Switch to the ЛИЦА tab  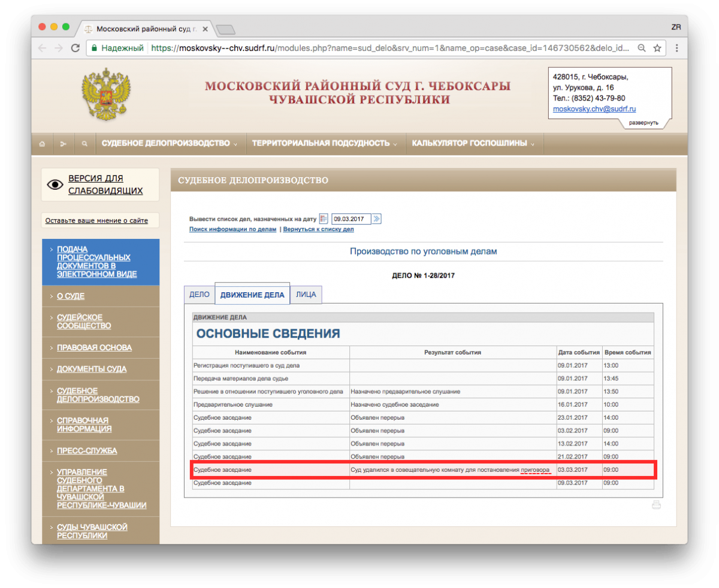(306, 295)
